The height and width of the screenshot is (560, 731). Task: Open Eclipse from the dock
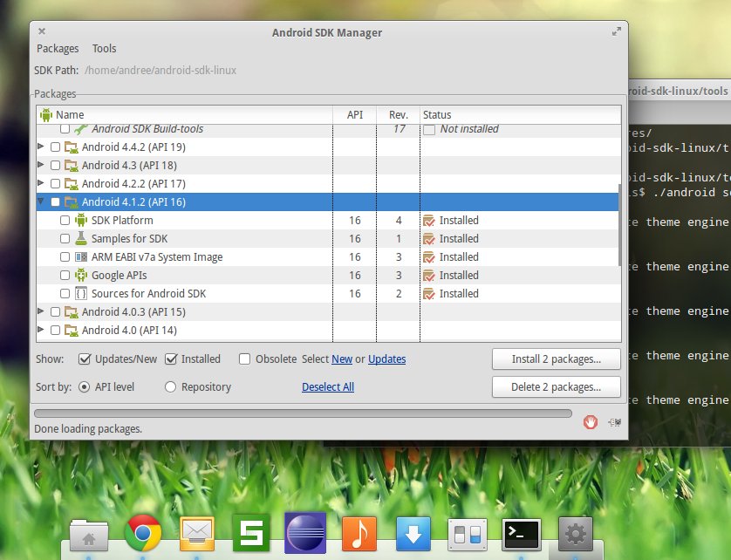[305, 532]
